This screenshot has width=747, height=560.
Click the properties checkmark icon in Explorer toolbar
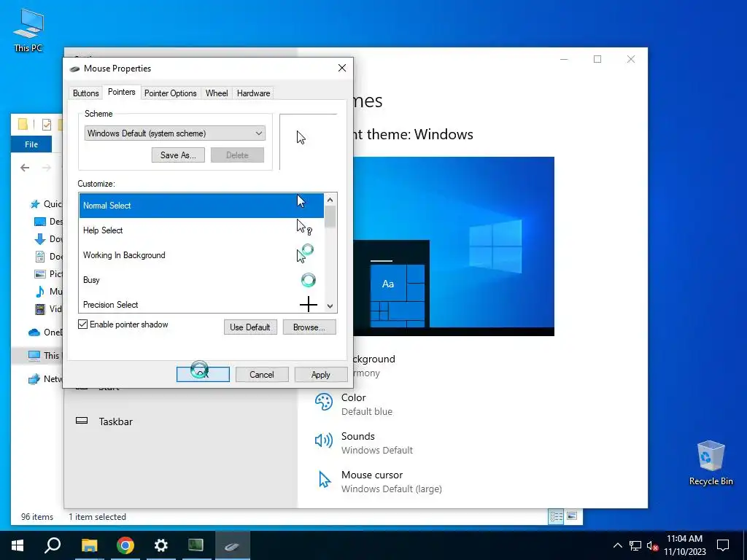tap(47, 125)
